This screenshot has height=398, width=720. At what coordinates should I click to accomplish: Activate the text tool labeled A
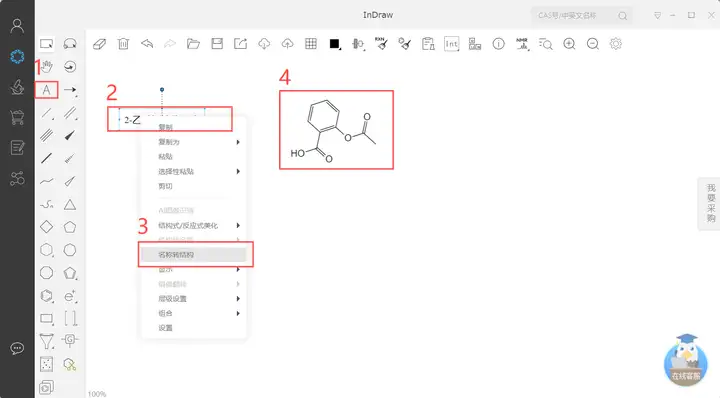[46, 90]
